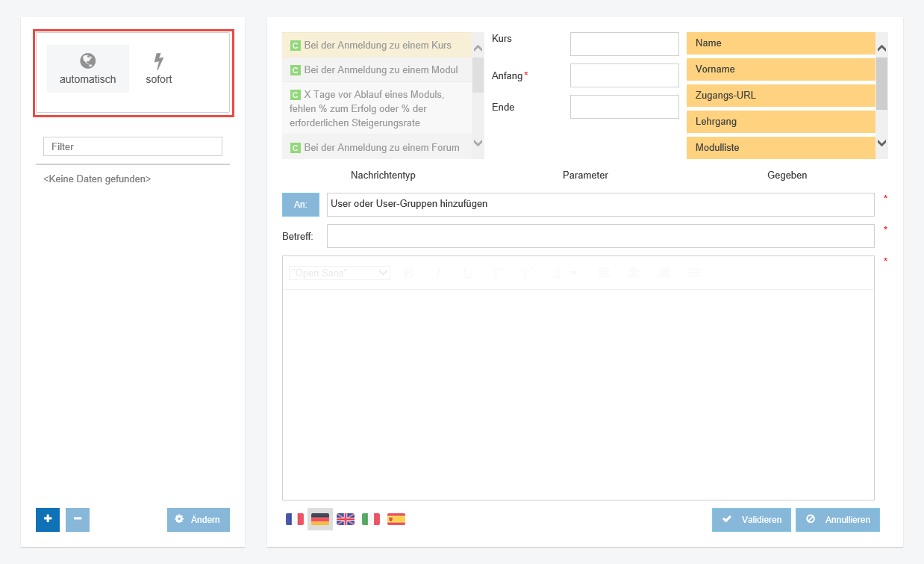
Task: Click the plus icon to add a message
Action: click(47, 519)
